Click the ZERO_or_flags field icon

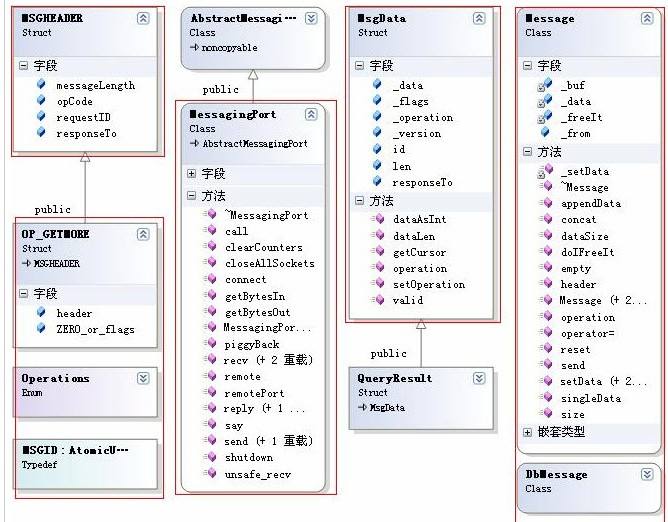pyautogui.click(x=41, y=328)
